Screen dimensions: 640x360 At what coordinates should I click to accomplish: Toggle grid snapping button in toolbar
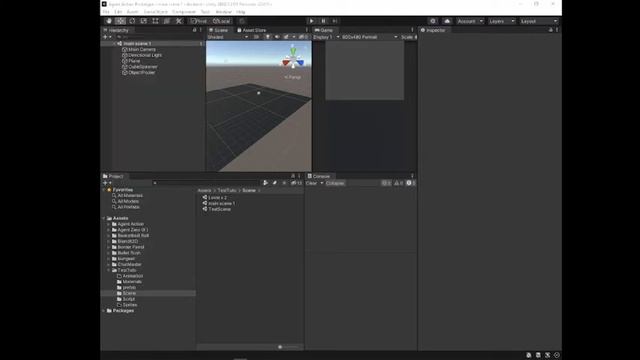pyautogui.click(x=242, y=21)
